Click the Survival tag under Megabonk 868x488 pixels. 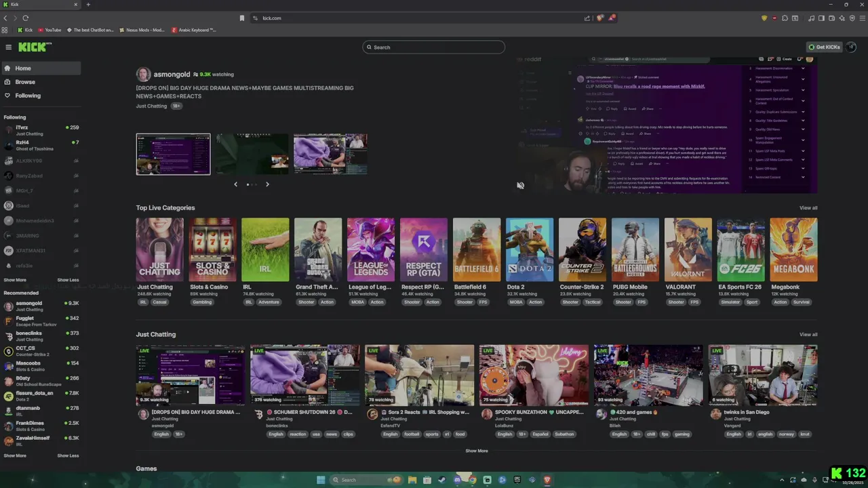coord(802,302)
